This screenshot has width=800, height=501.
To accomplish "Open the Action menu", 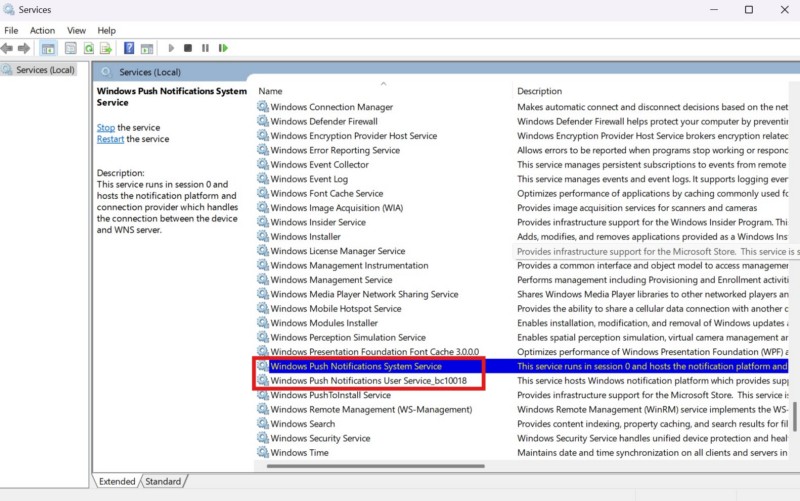I will (x=42, y=30).
